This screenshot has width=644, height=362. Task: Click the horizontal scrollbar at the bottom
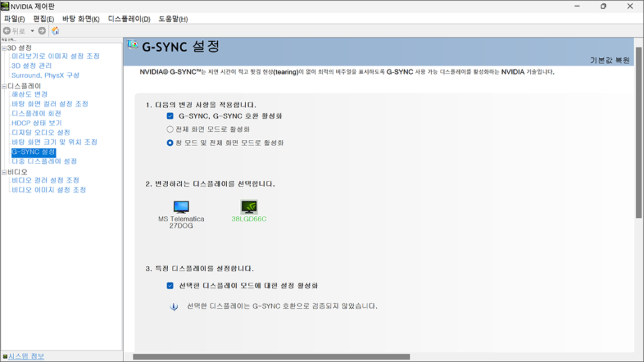click(271, 357)
